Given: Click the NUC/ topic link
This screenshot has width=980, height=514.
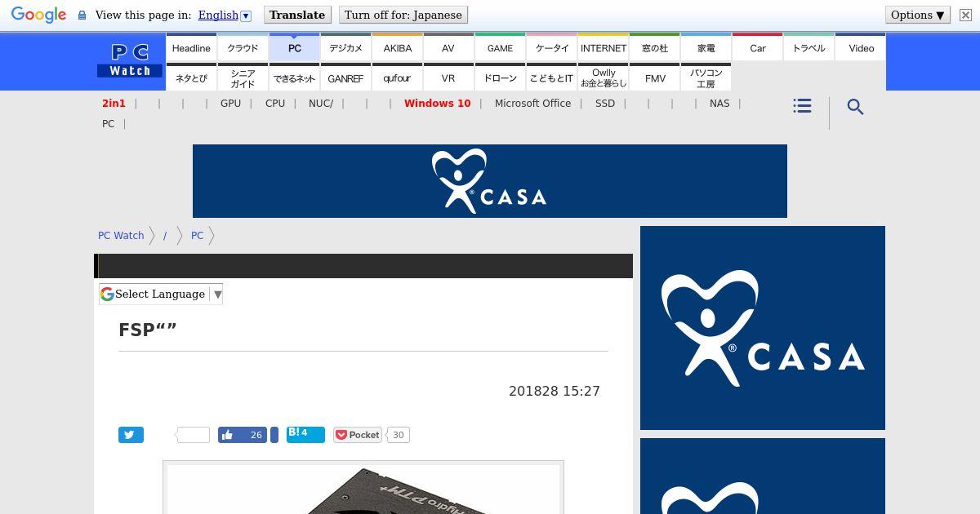Looking at the screenshot, I should pos(321,104).
